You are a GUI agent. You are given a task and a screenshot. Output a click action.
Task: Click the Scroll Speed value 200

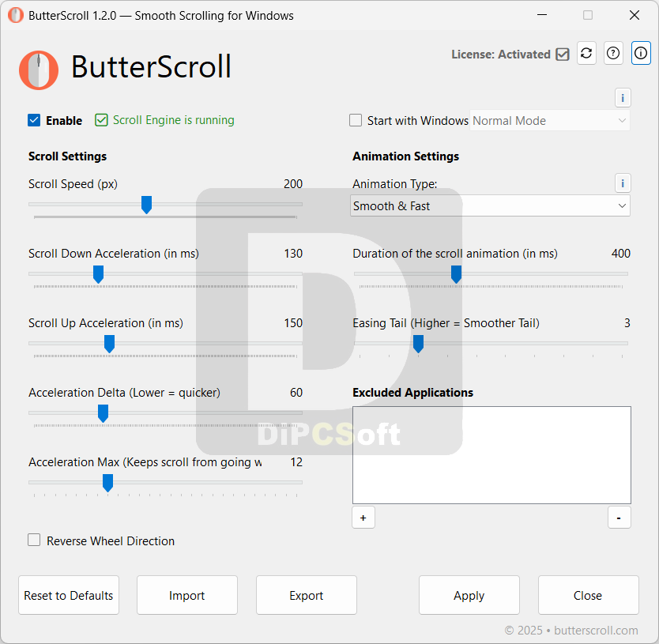pos(293,183)
